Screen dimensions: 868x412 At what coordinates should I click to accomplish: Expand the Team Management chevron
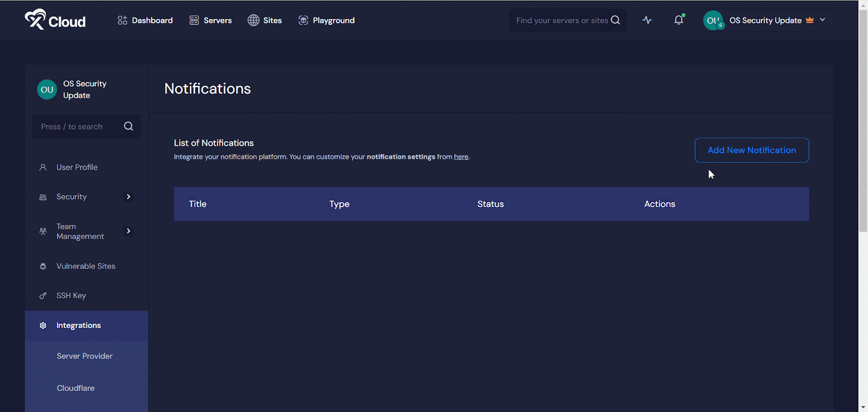129,231
